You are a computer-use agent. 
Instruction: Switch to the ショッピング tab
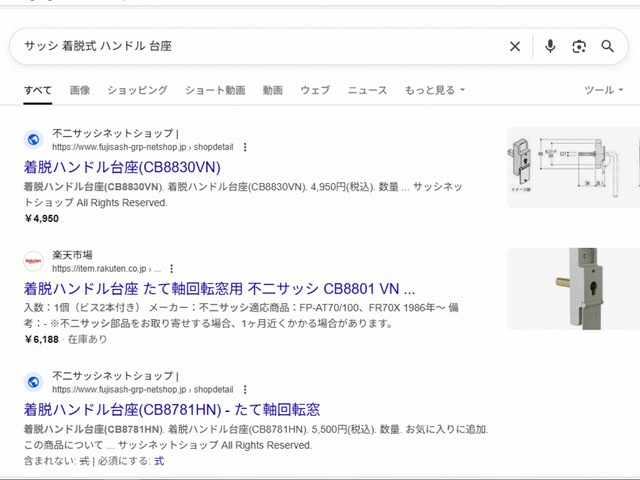[137, 90]
